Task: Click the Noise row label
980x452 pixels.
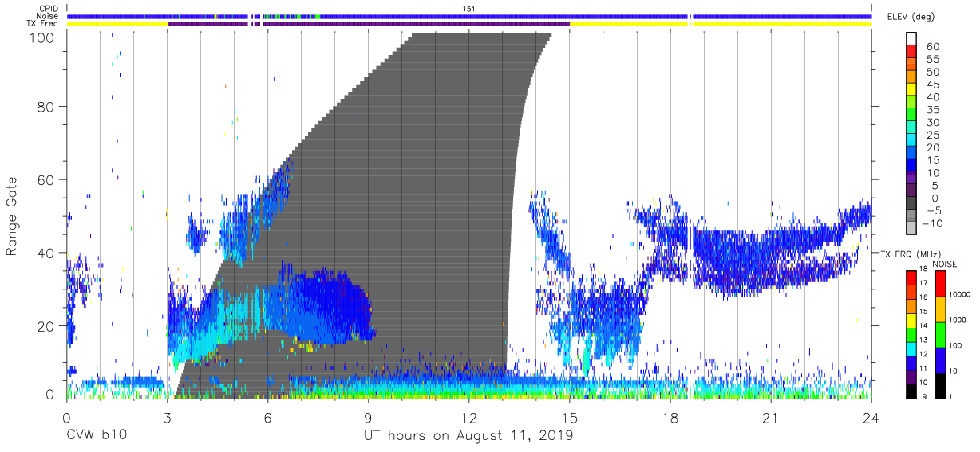Action: [x=49, y=16]
